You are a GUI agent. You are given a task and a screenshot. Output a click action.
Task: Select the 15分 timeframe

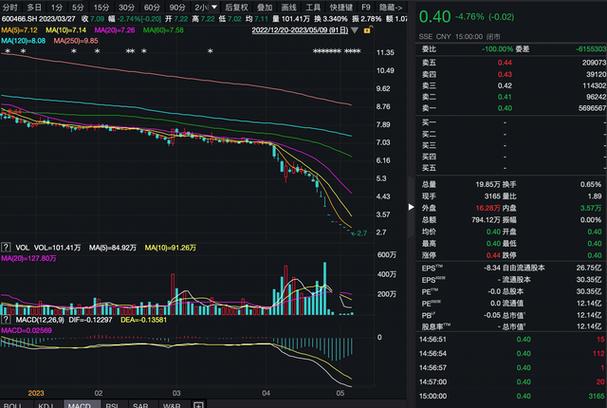click(101, 7)
